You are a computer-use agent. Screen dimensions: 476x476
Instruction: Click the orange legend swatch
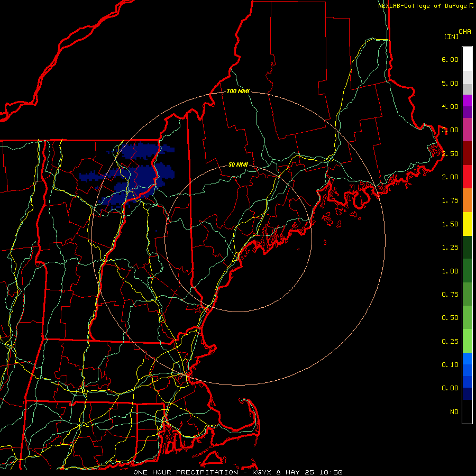tap(467, 200)
